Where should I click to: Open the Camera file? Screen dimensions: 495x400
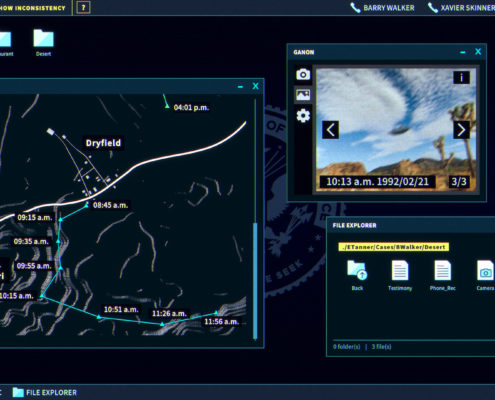(x=485, y=275)
